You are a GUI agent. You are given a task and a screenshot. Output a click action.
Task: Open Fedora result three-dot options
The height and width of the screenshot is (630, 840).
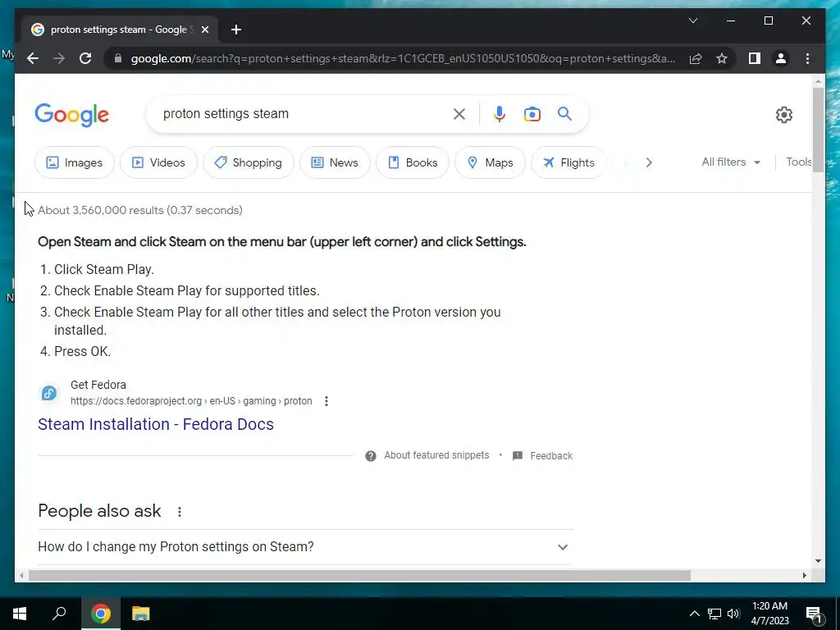[x=326, y=401]
